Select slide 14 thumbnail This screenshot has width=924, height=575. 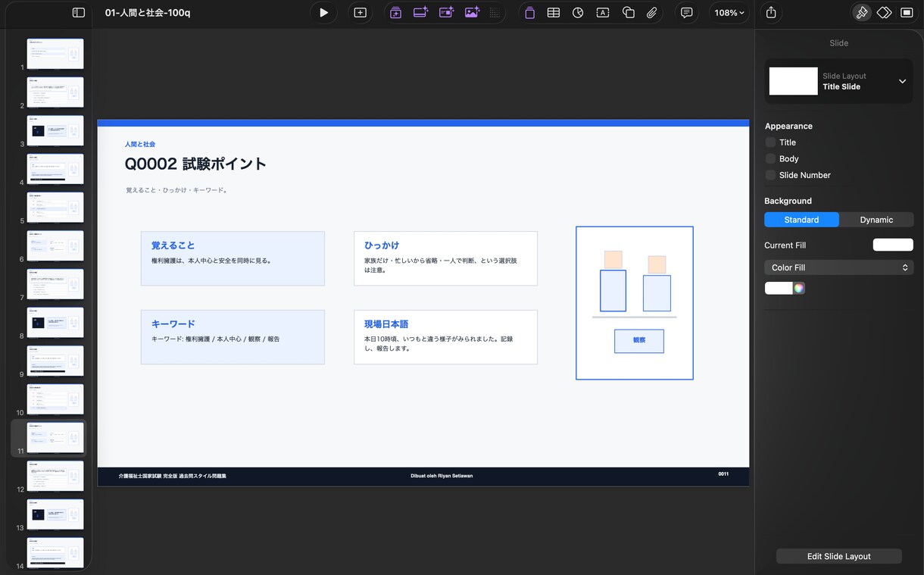pos(55,553)
